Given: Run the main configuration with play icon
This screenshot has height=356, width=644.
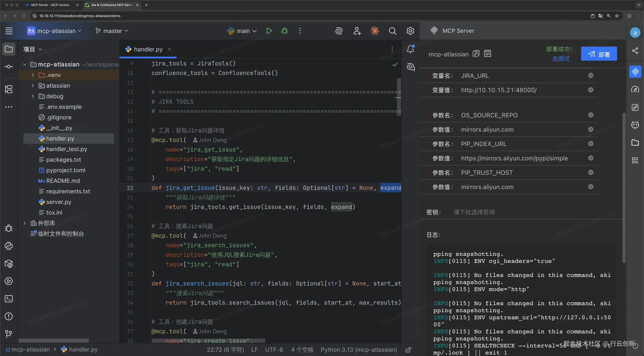Looking at the screenshot, I should tap(269, 31).
